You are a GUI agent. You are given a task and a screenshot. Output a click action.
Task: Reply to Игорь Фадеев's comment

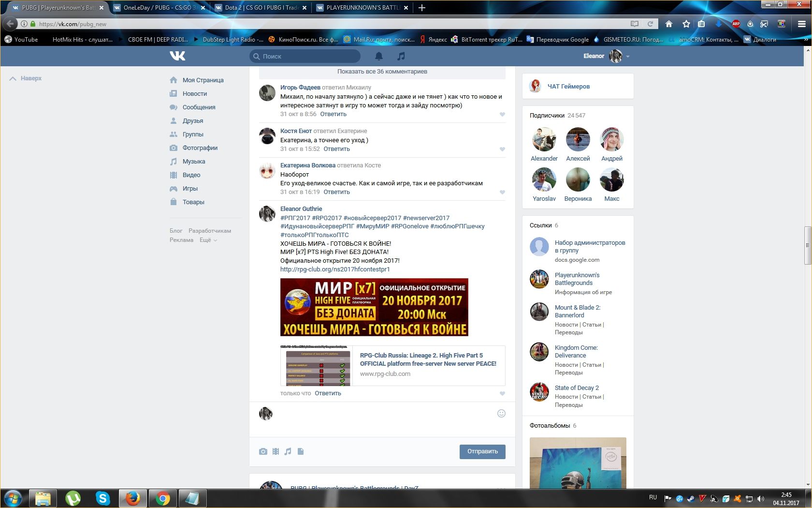(333, 114)
